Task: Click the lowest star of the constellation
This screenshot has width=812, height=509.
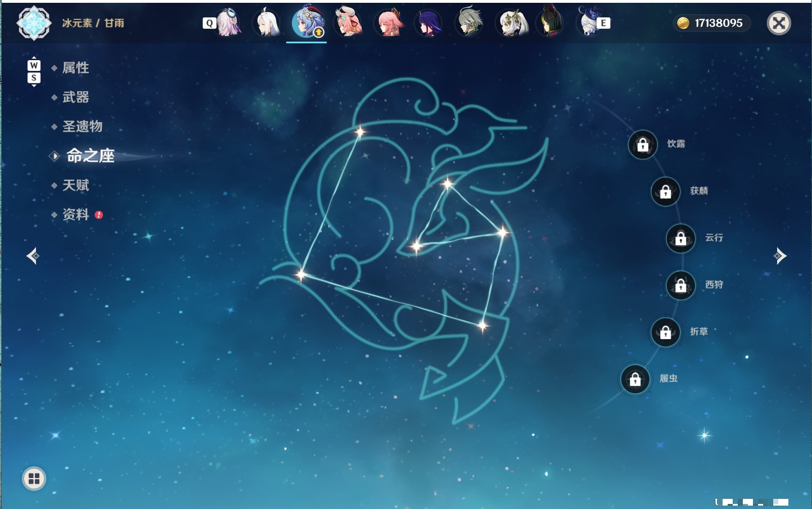Action: point(482,325)
